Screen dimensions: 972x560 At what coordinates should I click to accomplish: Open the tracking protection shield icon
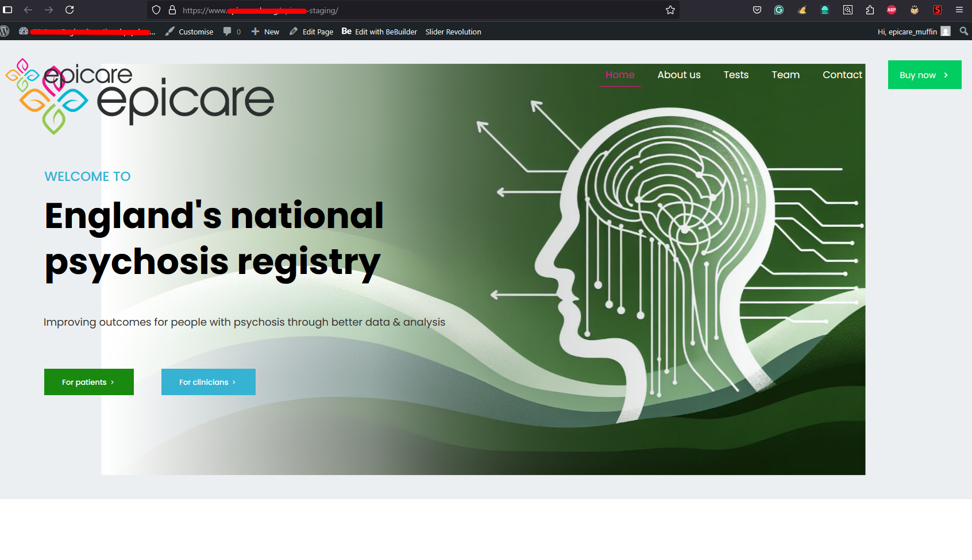coord(156,10)
